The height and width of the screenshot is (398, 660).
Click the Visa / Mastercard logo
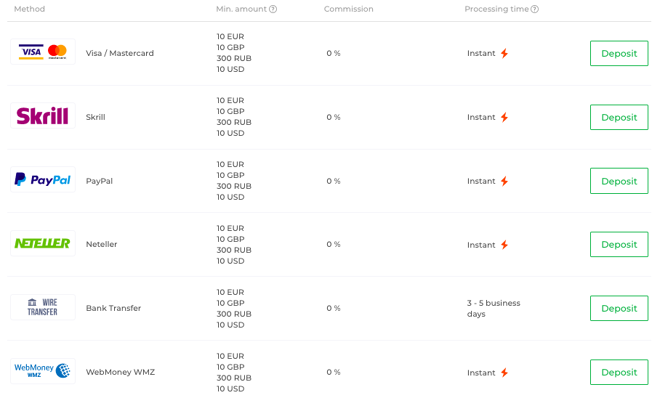pos(43,52)
